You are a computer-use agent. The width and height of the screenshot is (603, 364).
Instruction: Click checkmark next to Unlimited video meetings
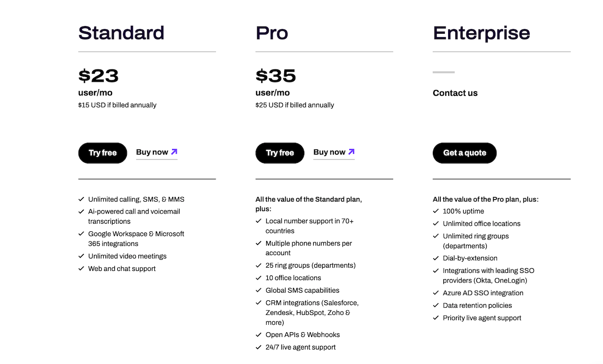pos(81,256)
